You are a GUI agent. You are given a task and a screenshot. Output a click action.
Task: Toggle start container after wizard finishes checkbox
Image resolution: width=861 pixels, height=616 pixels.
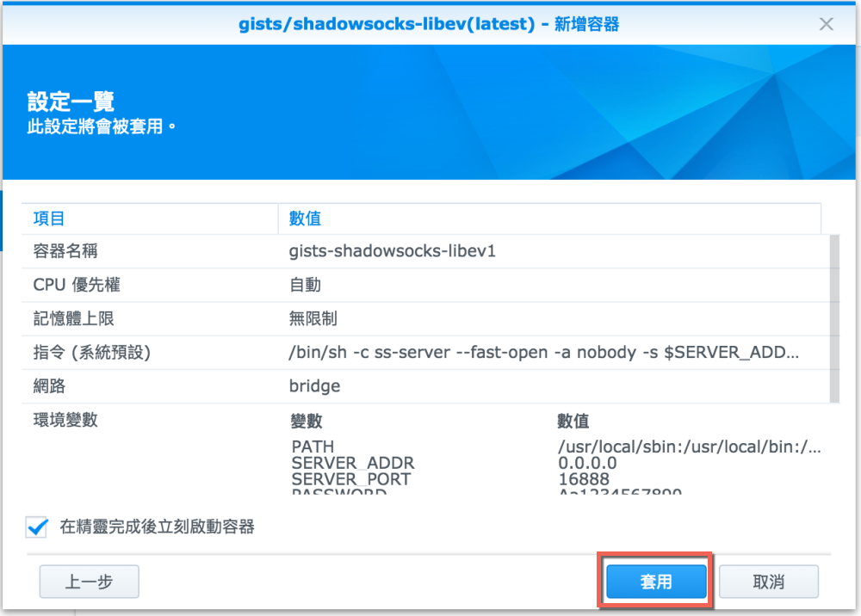[x=37, y=527]
